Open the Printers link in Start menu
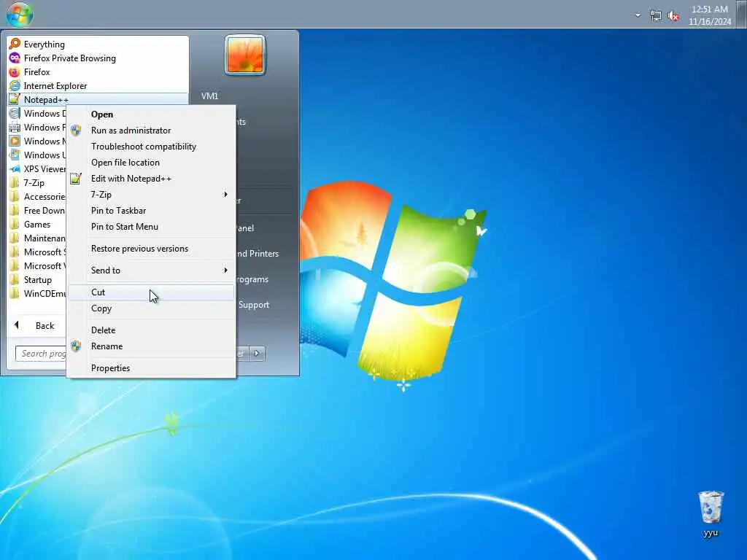The image size is (747, 560). pyautogui.click(x=258, y=254)
